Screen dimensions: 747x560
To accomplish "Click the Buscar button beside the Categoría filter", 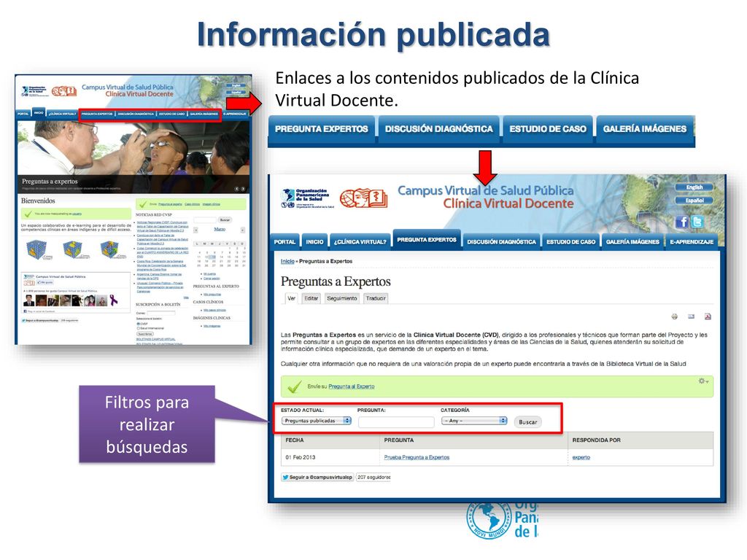I will point(528,422).
